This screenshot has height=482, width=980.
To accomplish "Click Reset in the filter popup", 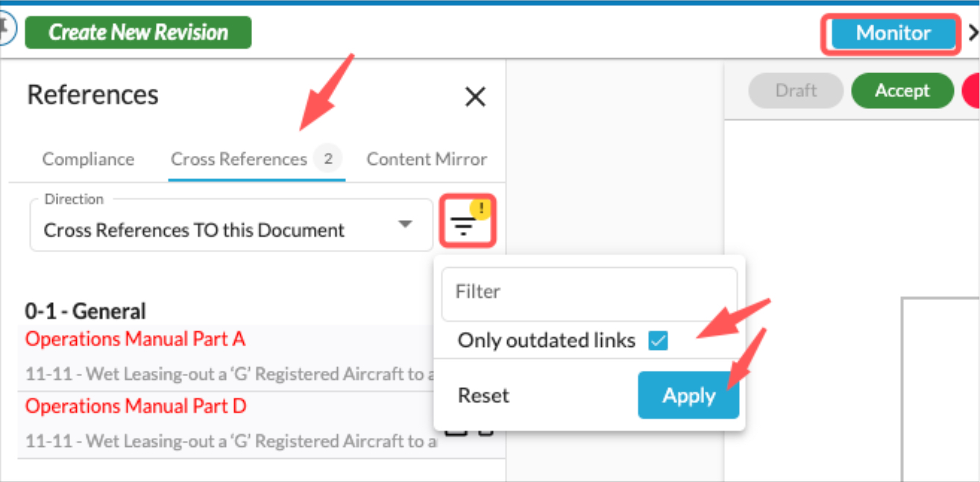I will tap(484, 395).
